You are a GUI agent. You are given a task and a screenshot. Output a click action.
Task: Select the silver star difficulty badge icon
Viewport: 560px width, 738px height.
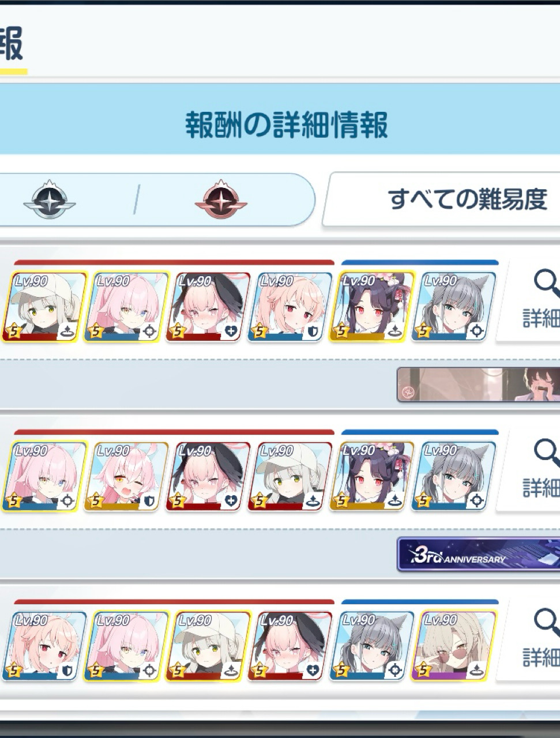pos(50,200)
